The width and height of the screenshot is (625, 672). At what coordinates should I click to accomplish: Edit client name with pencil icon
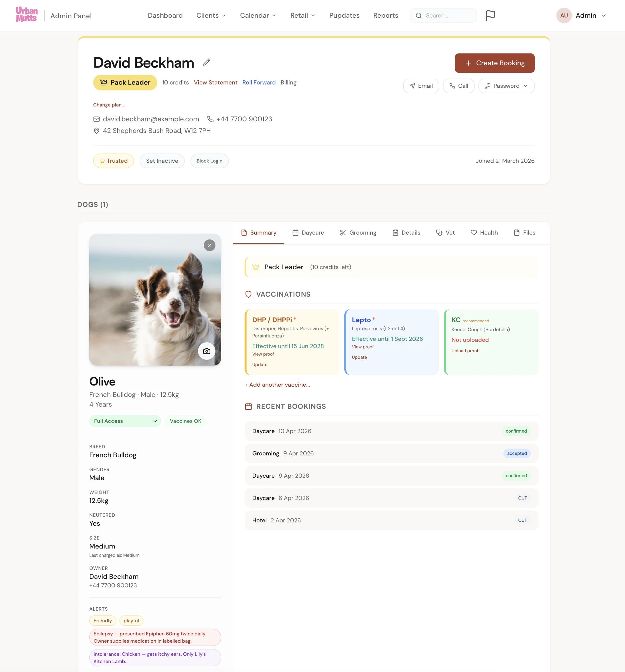pyautogui.click(x=207, y=62)
